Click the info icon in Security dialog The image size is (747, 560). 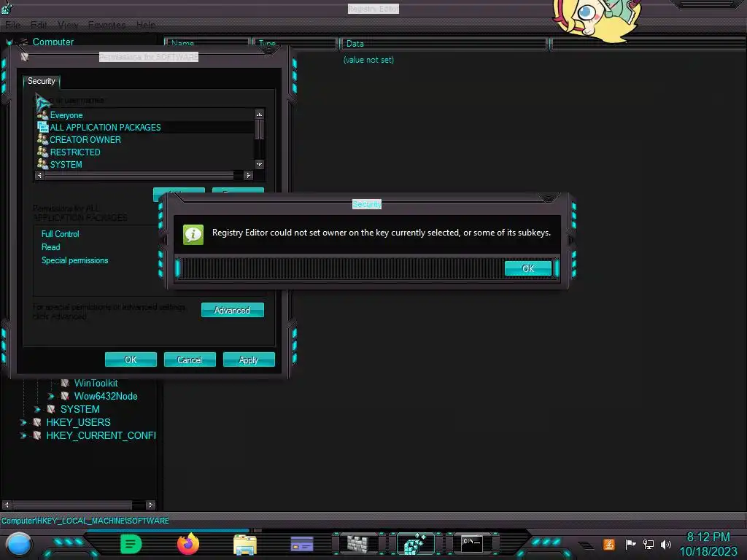point(193,234)
